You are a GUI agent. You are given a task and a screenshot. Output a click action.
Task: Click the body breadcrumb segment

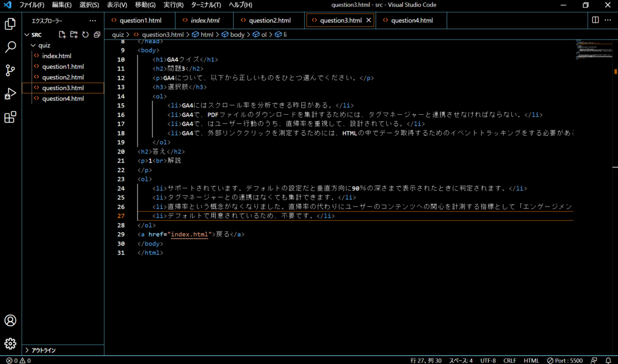tap(233, 34)
